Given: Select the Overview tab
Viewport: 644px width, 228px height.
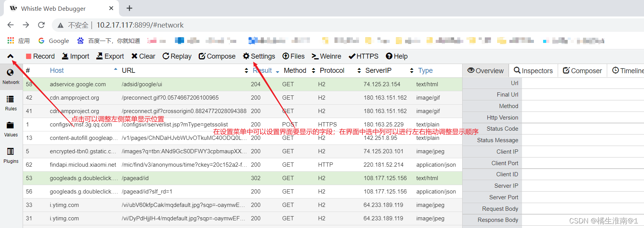Looking at the screenshot, I should pyautogui.click(x=486, y=71).
